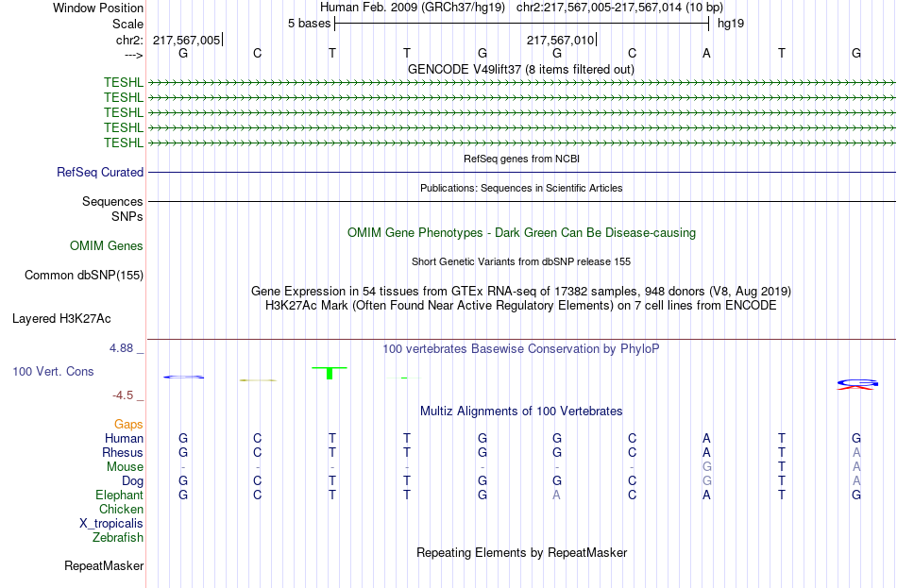Click the RepeatMasker track label
This screenshot has height=588, width=897.
(x=104, y=565)
